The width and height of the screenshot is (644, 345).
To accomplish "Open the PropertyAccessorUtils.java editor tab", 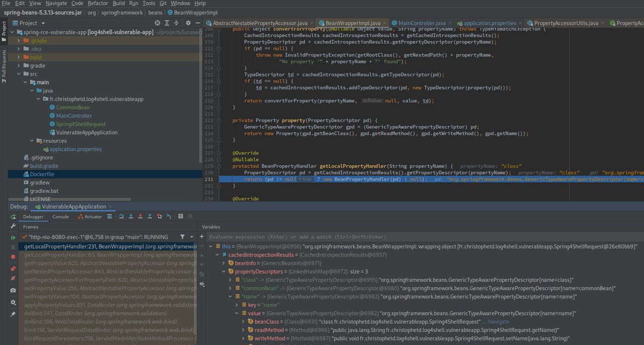I will [x=566, y=23].
